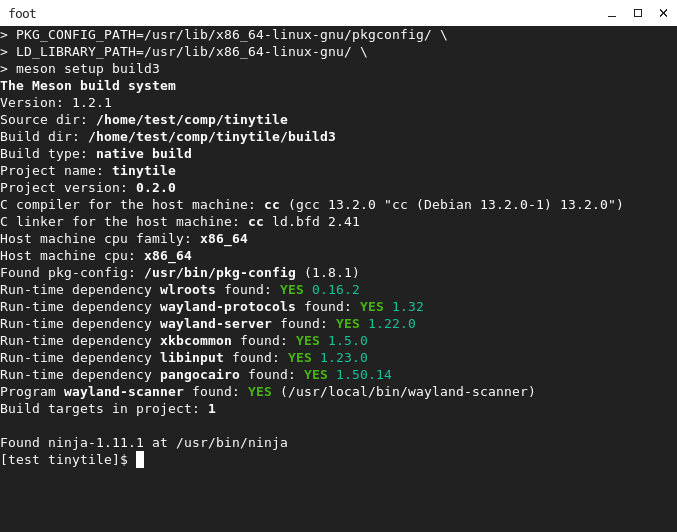
Task: Click 'native build' build type value
Action: 144,154
